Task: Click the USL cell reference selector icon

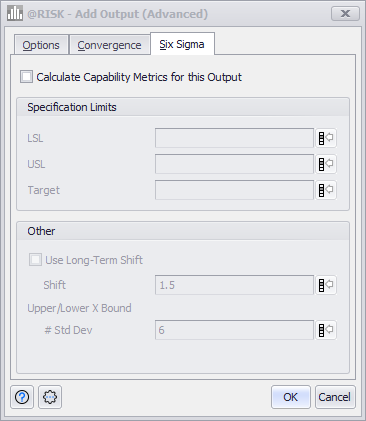Action: 326,164
